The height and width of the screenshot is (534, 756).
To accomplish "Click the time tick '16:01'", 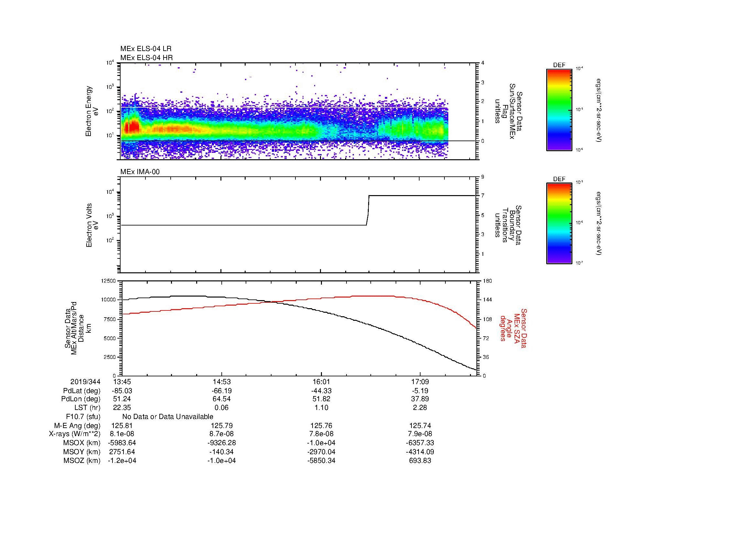I will [x=321, y=382].
